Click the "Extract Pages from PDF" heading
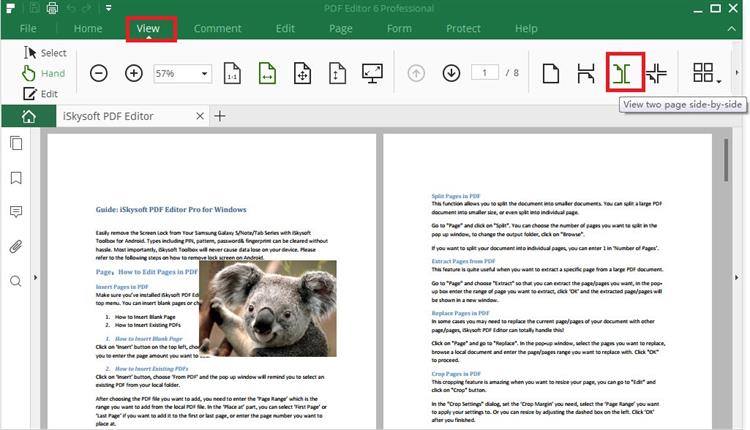This screenshot has width=750, height=430. pos(463,261)
